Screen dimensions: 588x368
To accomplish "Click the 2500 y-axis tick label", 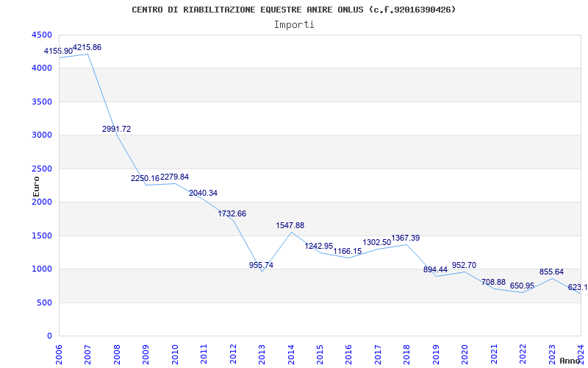I will pos(41,169).
